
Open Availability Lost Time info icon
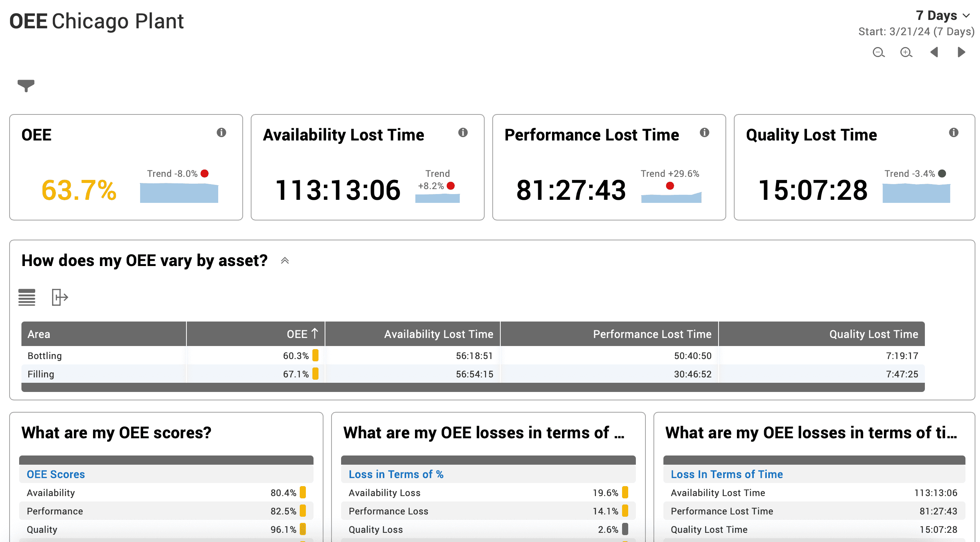(x=463, y=132)
